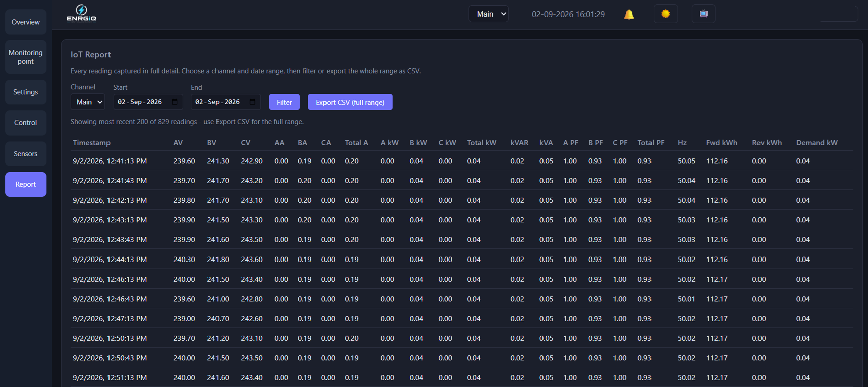This screenshot has width=868, height=387.
Task: Open Control in the sidebar
Action: [26, 123]
